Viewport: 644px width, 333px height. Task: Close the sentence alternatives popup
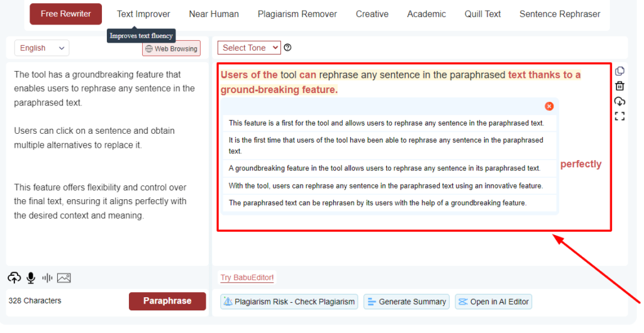549,106
